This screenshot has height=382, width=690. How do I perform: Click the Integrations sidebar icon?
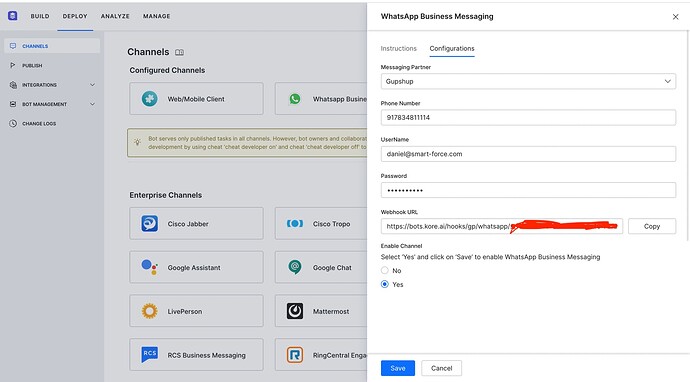click(x=13, y=84)
